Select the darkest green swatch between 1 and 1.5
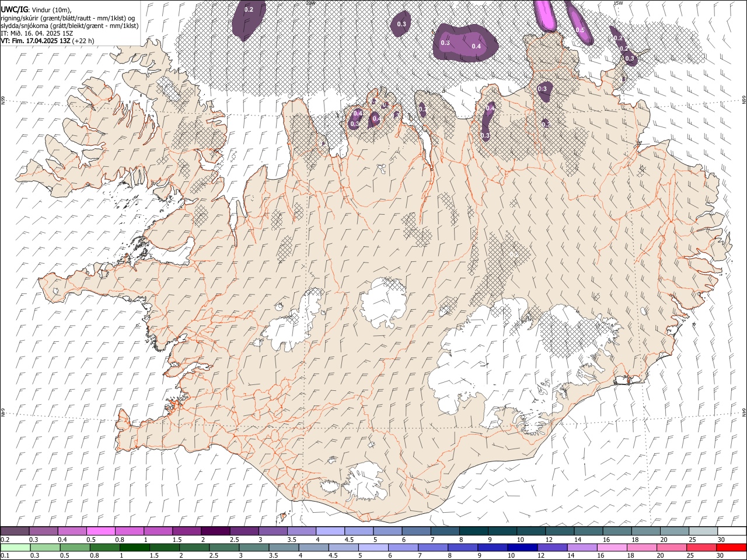The image size is (747, 560). pos(134,548)
